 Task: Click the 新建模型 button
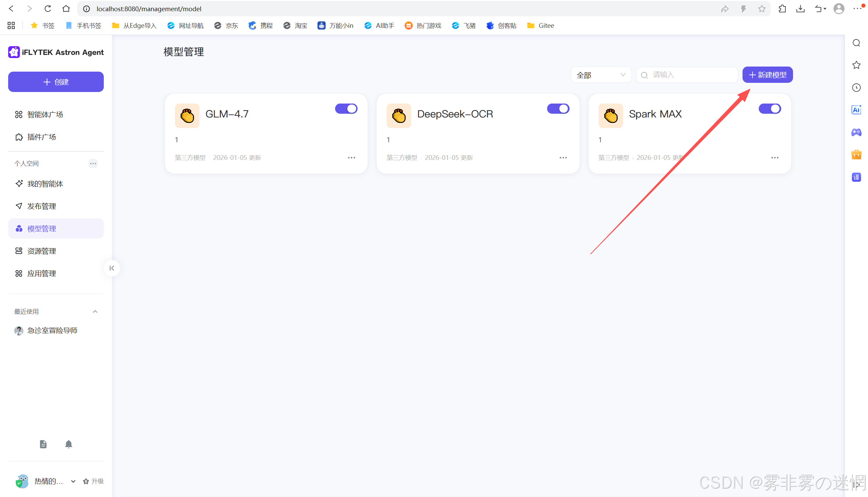point(767,75)
